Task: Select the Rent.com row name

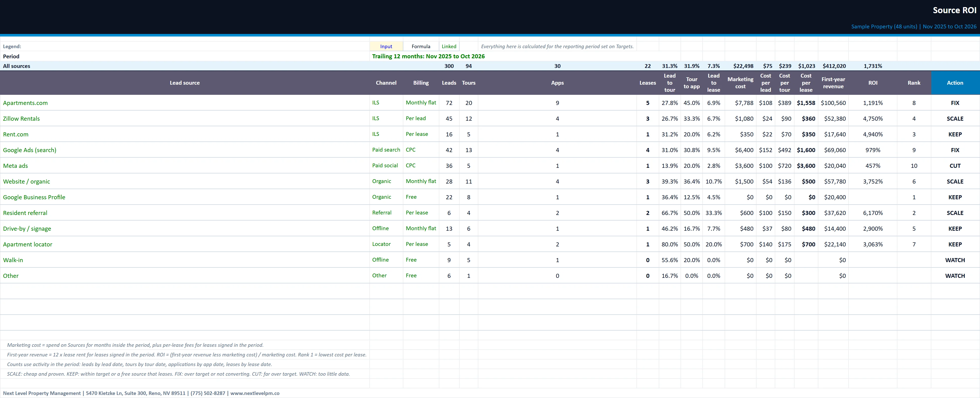Action: (184, 134)
